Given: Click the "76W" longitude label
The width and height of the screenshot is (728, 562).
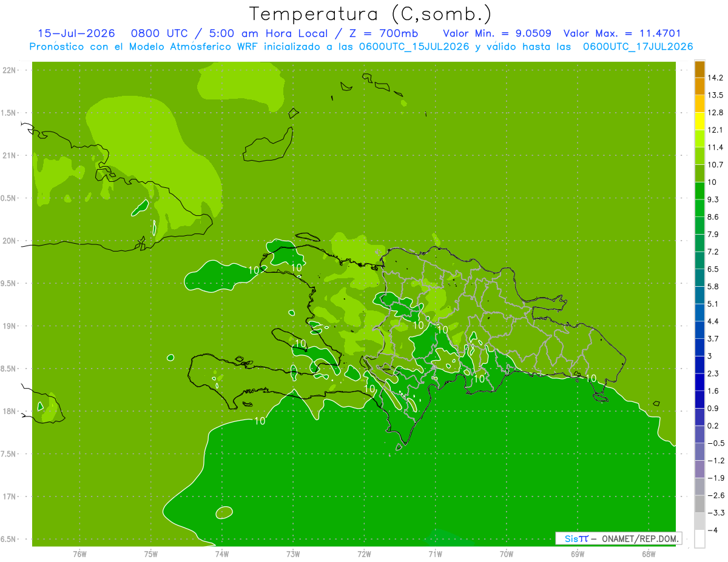Looking at the screenshot, I should [x=79, y=554].
